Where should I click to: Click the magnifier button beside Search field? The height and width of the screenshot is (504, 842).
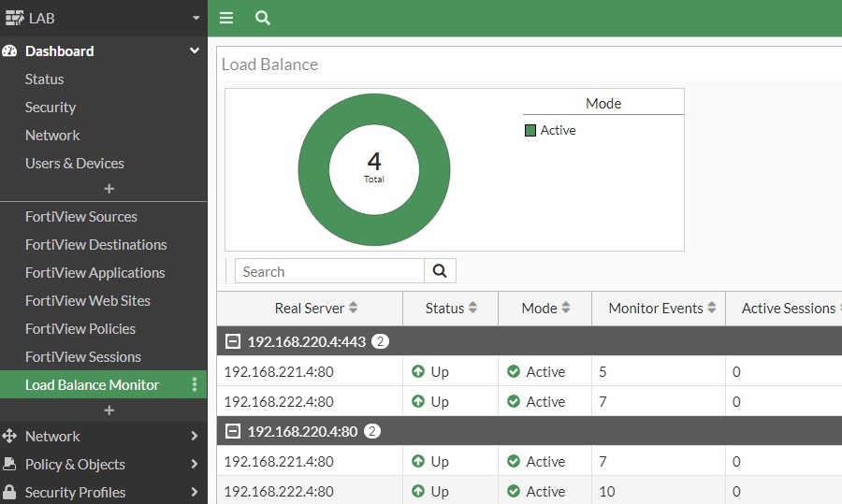(x=440, y=271)
